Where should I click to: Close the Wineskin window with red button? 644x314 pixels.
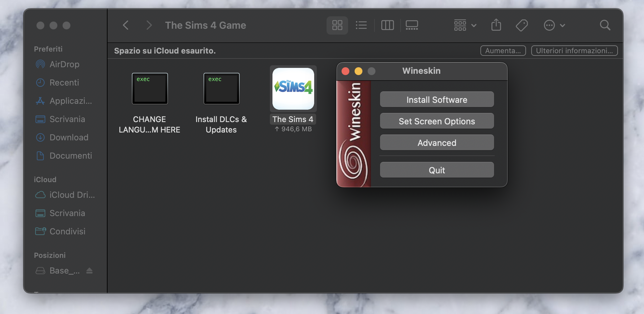[345, 71]
